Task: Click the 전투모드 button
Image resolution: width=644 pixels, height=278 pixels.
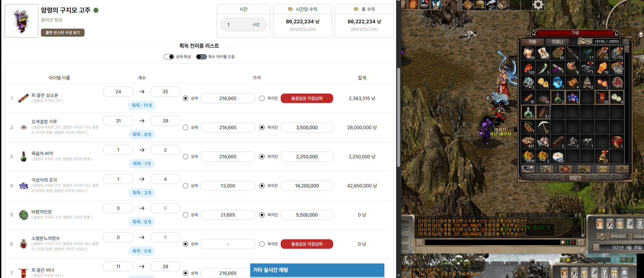Action: point(619,236)
